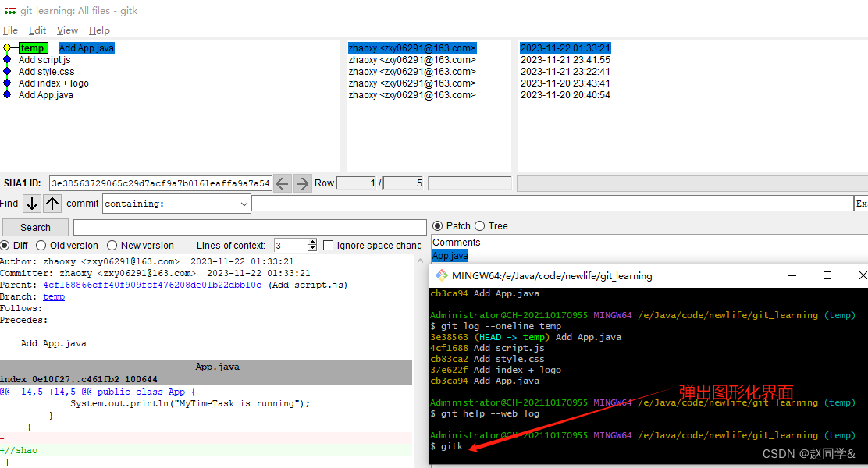Select the oldest 'Add App.java' commit row
This screenshot has height=468, width=868.
coord(46,94)
